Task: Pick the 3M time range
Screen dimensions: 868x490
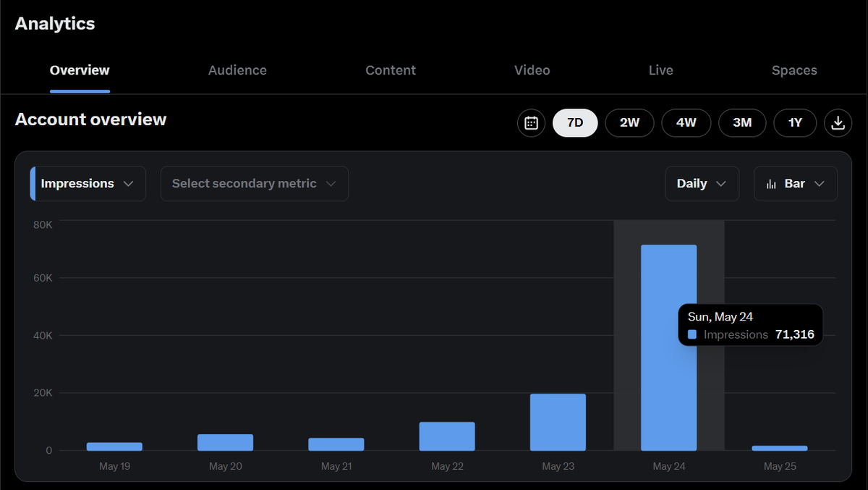Action: 742,122
